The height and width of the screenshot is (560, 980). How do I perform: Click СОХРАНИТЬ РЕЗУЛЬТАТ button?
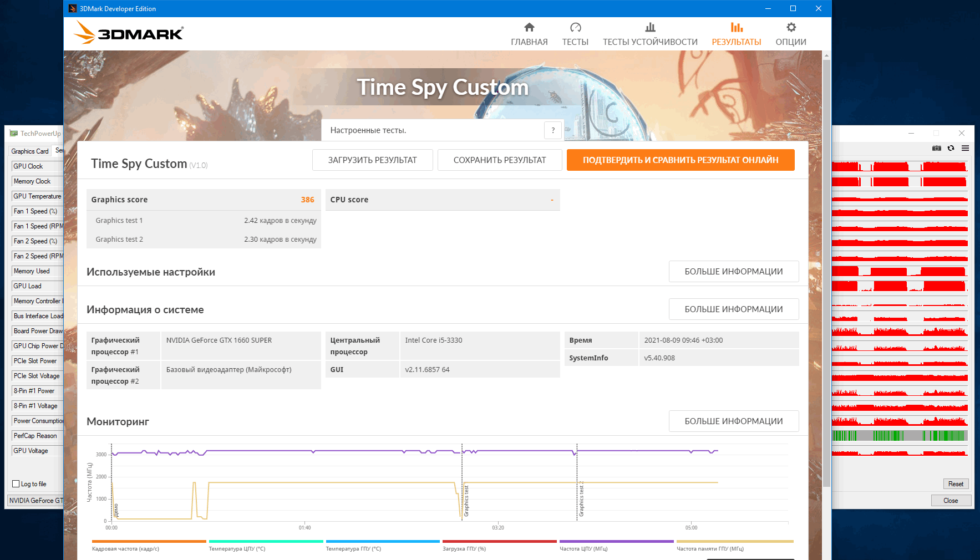pyautogui.click(x=500, y=160)
